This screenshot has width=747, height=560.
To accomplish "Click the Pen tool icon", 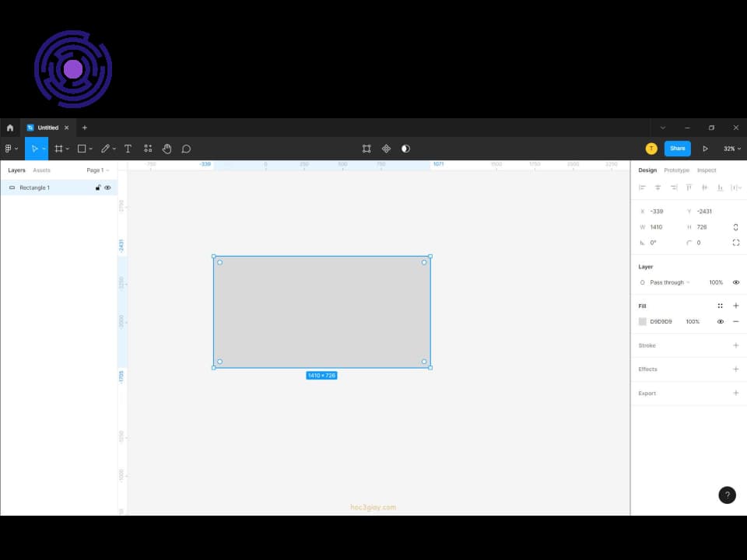I will 105,149.
